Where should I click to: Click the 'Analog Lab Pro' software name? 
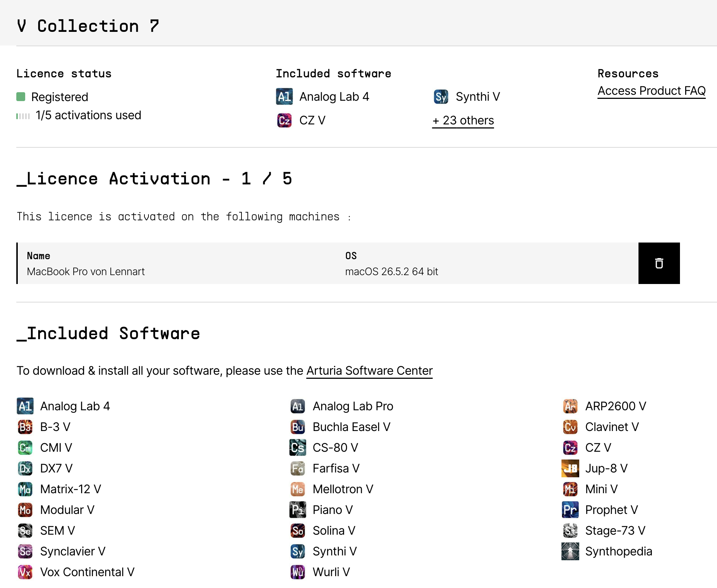(x=353, y=406)
